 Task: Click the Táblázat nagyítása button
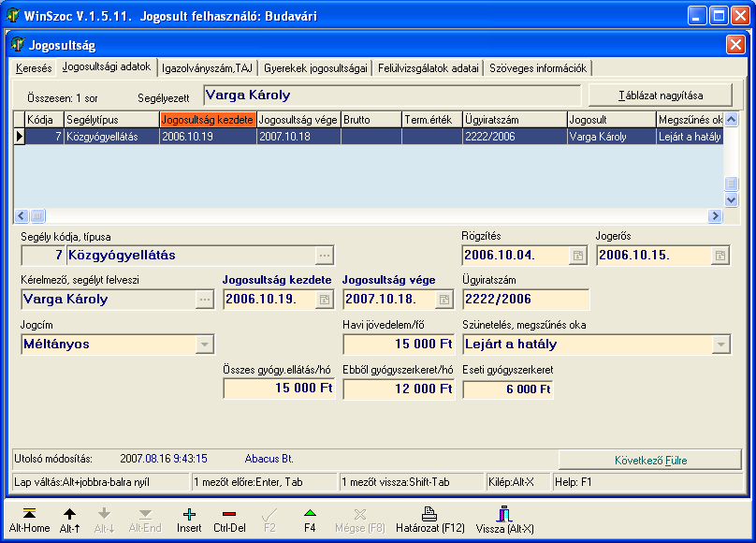[660, 95]
